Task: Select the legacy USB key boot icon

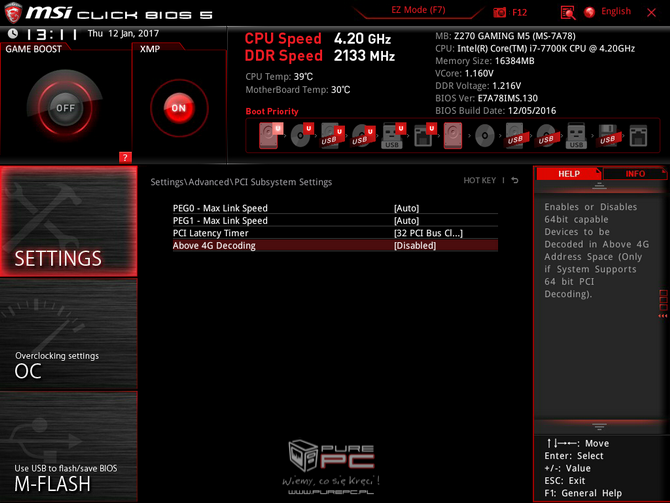Action: [576, 136]
